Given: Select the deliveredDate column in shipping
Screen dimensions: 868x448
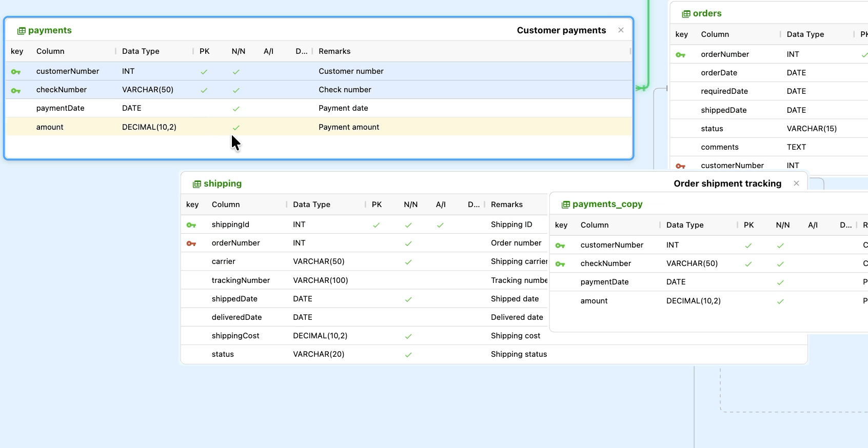Looking at the screenshot, I should [x=236, y=317].
